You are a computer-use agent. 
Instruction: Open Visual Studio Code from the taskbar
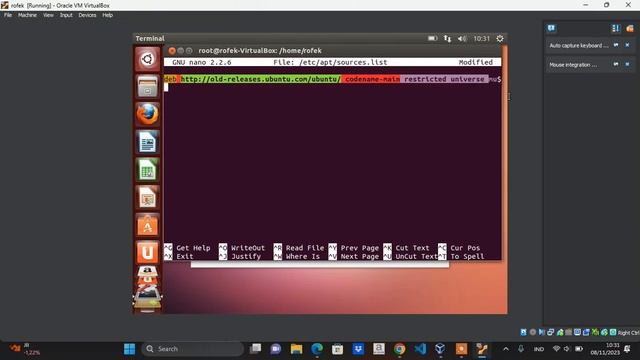click(x=420, y=349)
